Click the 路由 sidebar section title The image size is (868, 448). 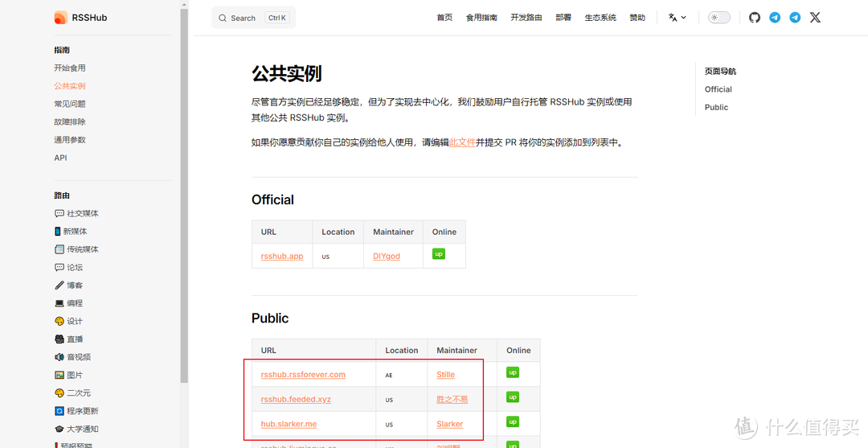click(x=62, y=195)
